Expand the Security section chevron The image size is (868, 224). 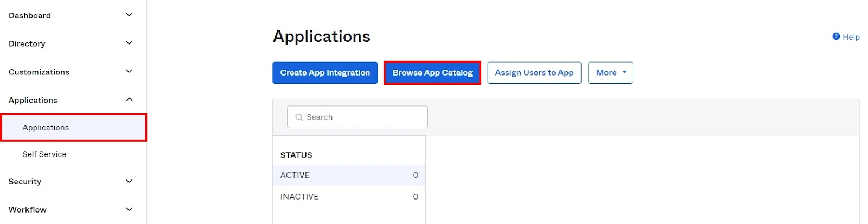click(x=129, y=181)
